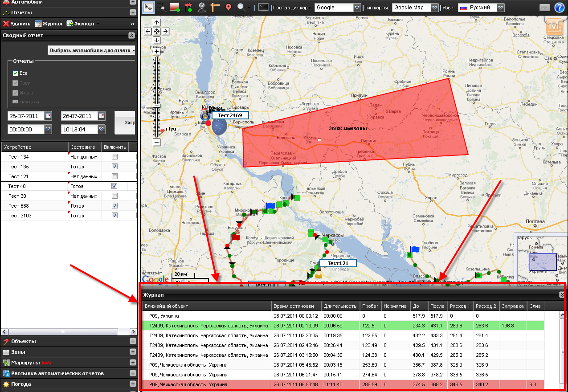This screenshot has width=568, height=392.
Task: Expand the Объекты panel section
Action: click(133, 341)
